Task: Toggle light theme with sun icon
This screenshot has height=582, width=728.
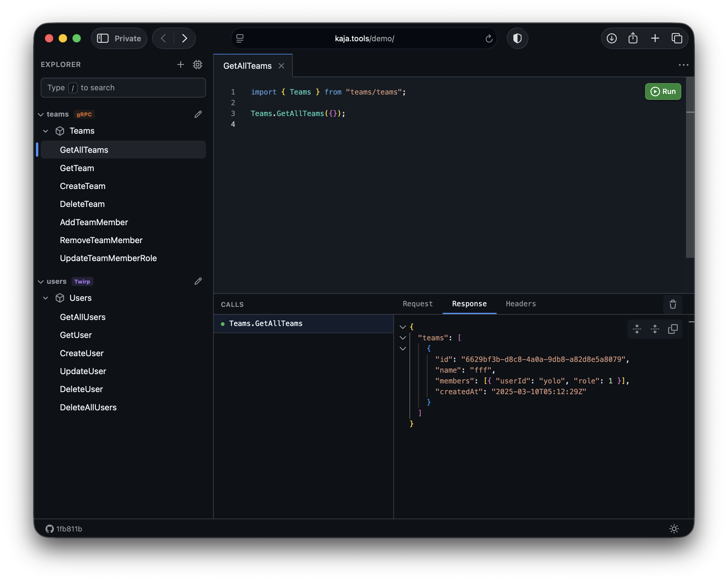Action: [674, 529]
